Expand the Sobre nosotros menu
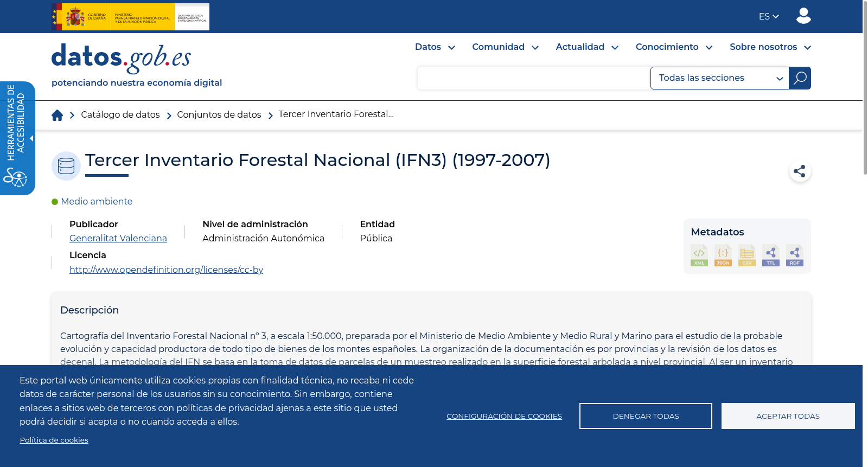 [770, 47]
